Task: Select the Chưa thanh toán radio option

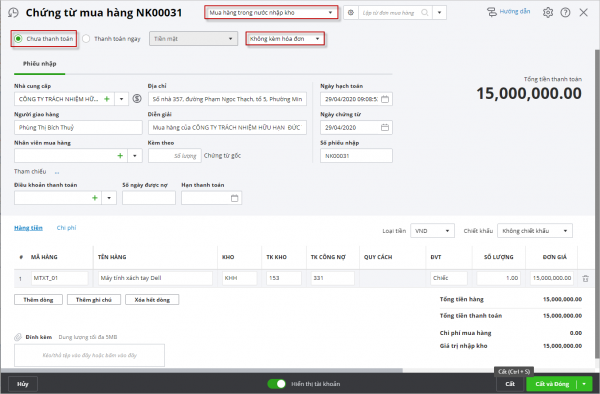Action: [18, 39]
